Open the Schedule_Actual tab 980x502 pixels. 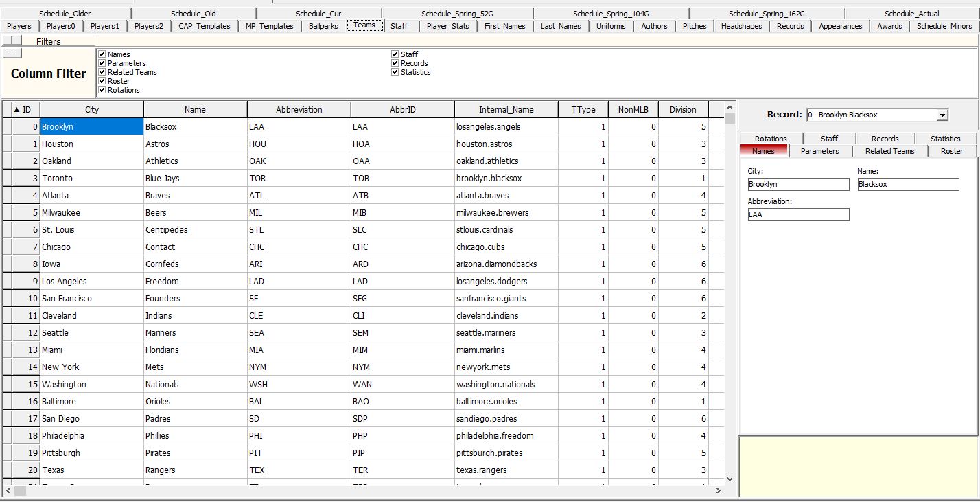(912, 14)
